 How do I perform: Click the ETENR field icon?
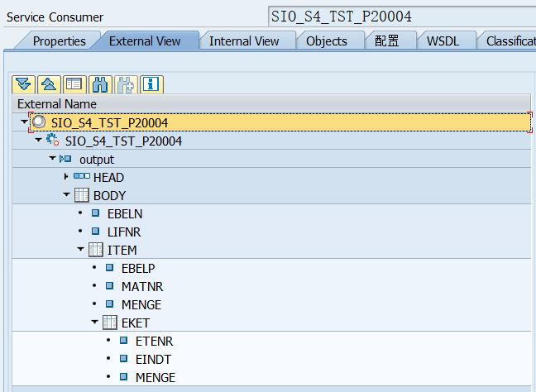pos(123,341)
